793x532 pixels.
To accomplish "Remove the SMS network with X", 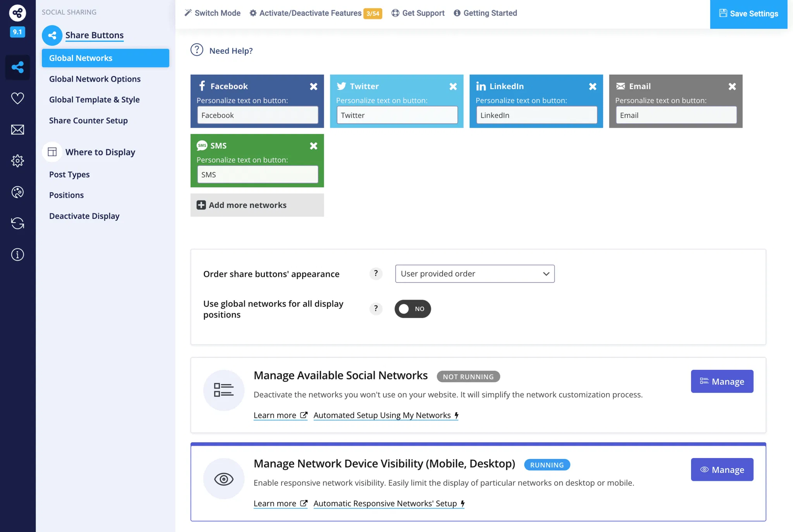I will click(313, 146).
